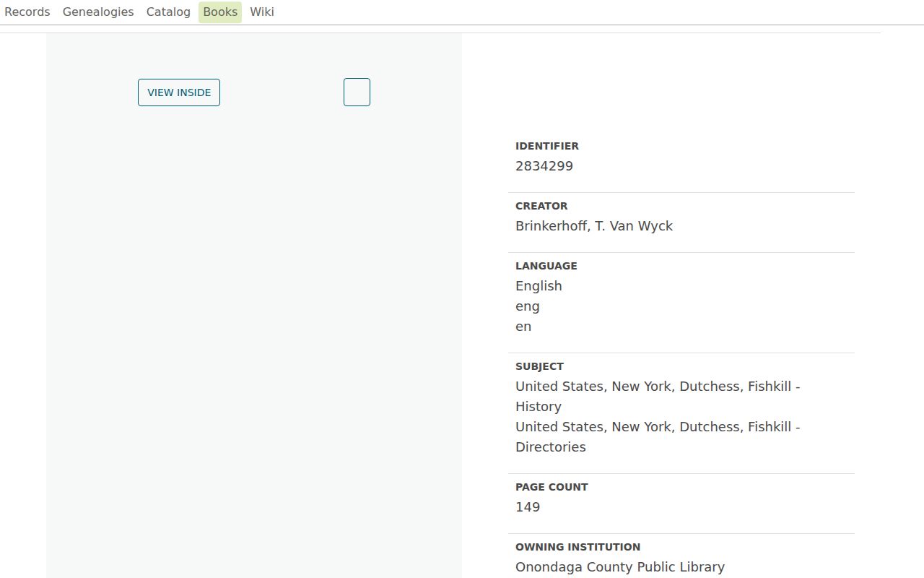
Task: Click the LANGUAGE field label
Action: coord(546,266)
